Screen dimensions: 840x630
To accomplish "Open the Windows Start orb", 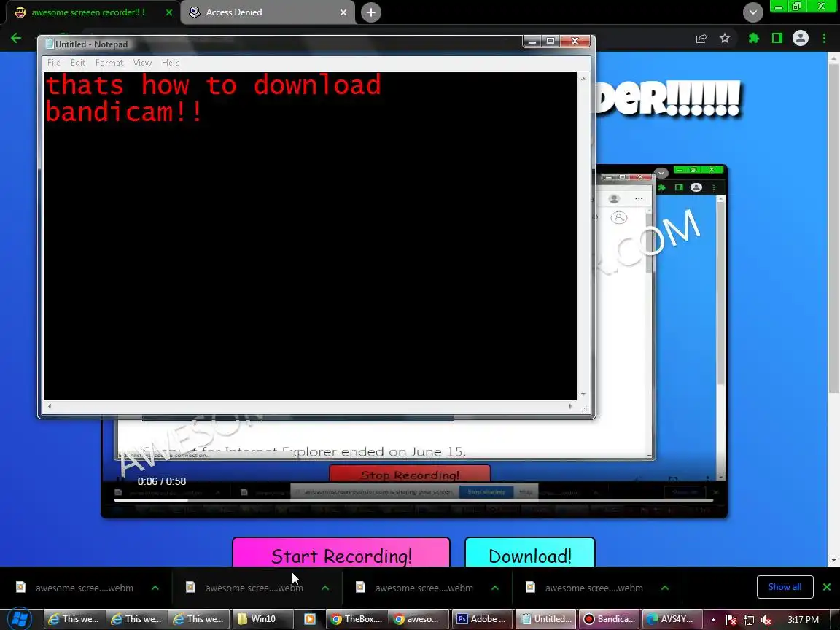I will tap(20, 619).
